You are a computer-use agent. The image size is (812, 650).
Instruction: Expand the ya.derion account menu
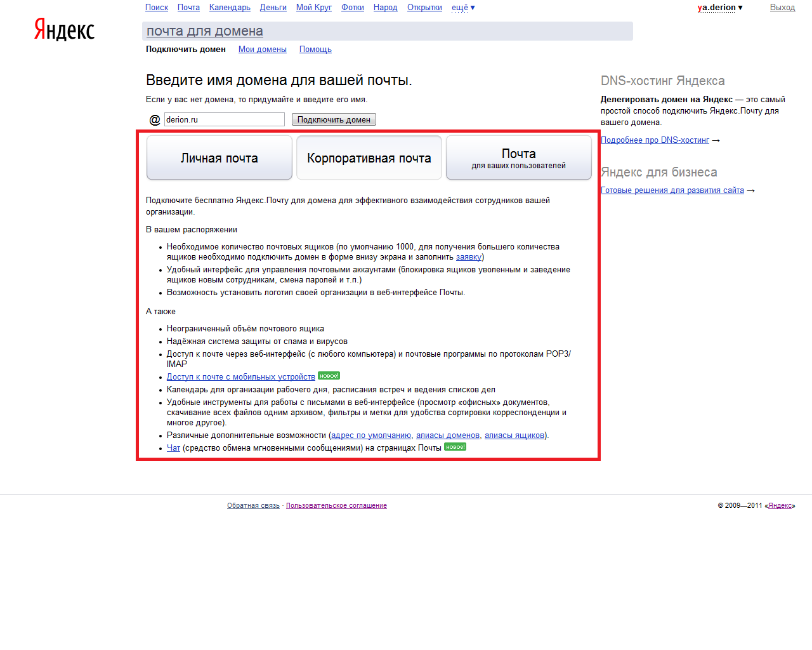click(x=719, y=8)
